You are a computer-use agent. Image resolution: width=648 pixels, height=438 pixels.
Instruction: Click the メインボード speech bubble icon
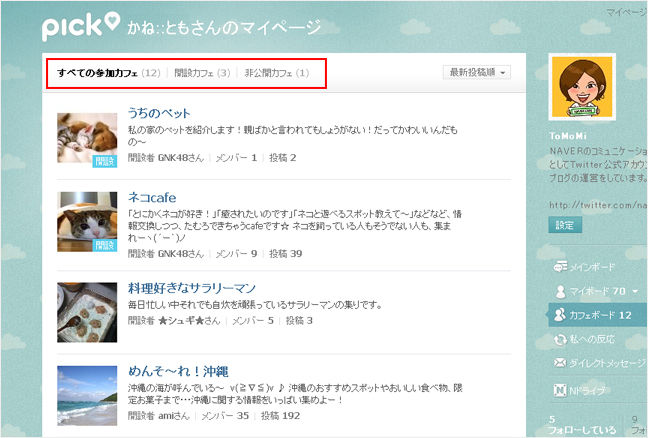click(x=560, y=267)
